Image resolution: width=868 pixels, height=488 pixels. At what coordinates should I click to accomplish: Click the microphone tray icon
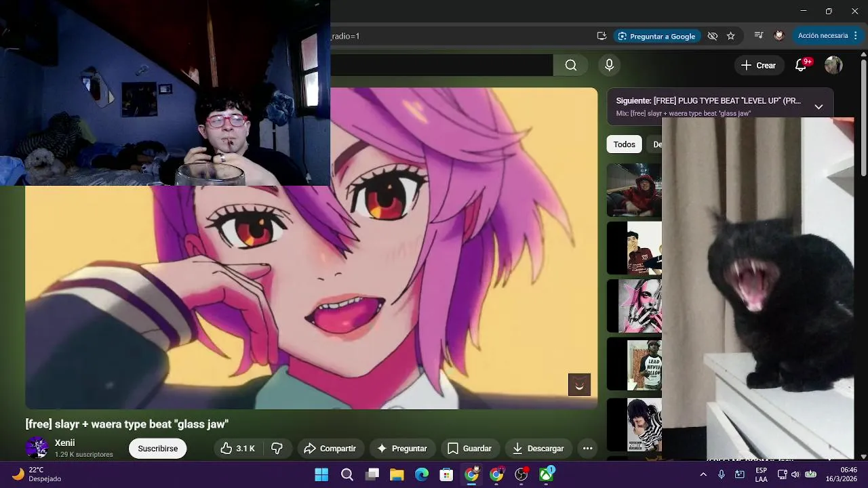722,474
